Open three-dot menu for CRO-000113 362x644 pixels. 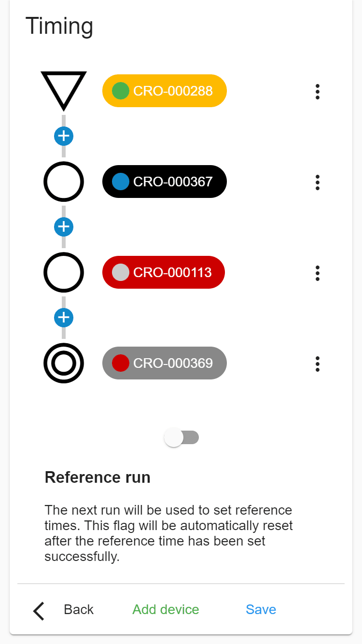click(317, 273)
